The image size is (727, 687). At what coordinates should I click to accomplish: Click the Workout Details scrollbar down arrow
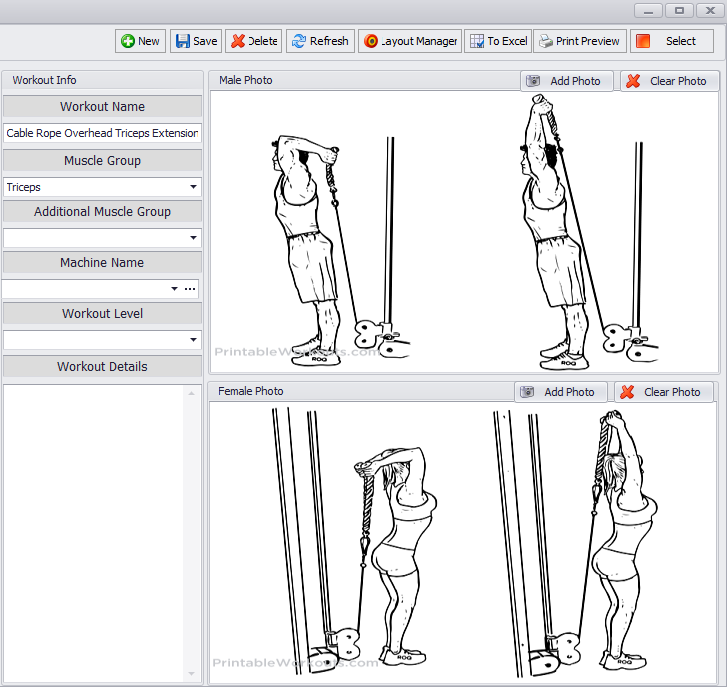point(192,673)
